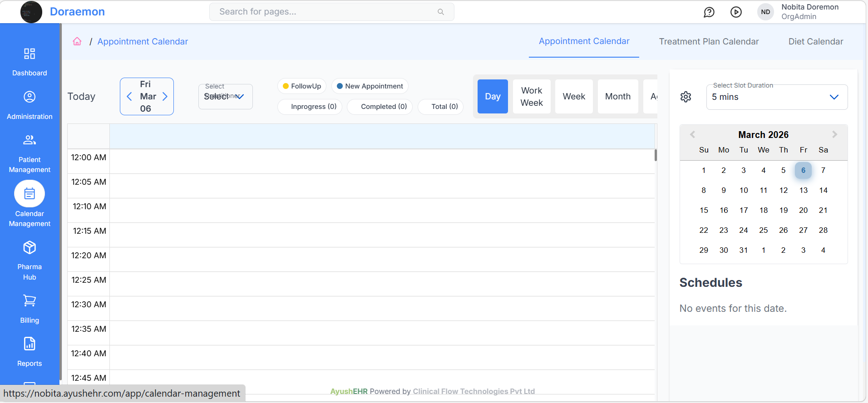Click the home breadcrumb icon
Screen dimensions: 868x403
[x=77, y=41]
